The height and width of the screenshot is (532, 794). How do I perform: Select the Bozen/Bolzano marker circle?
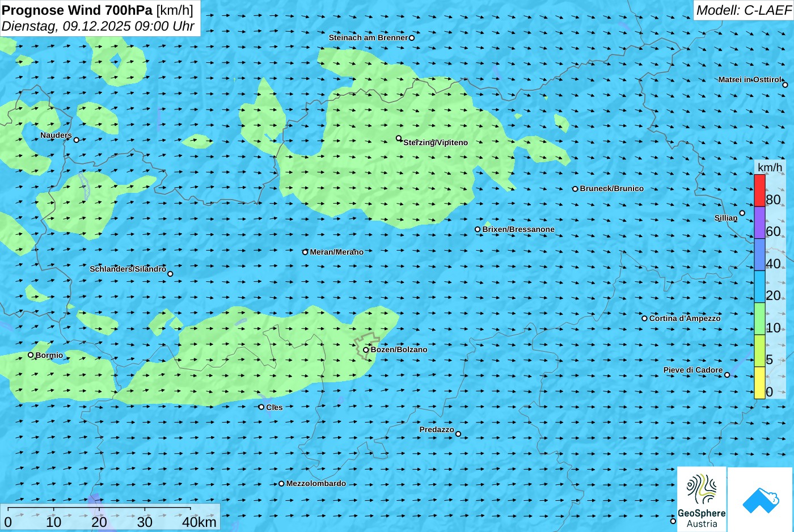(x=366, y=350)
